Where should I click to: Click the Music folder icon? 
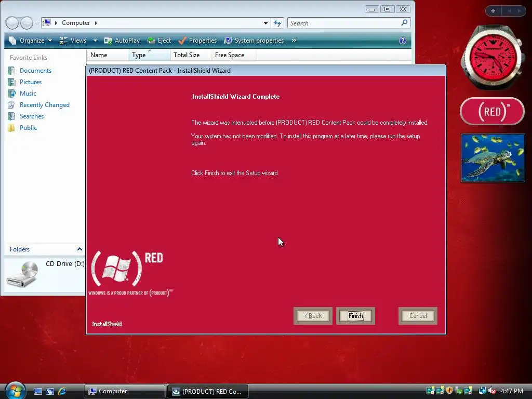point(11,94)
